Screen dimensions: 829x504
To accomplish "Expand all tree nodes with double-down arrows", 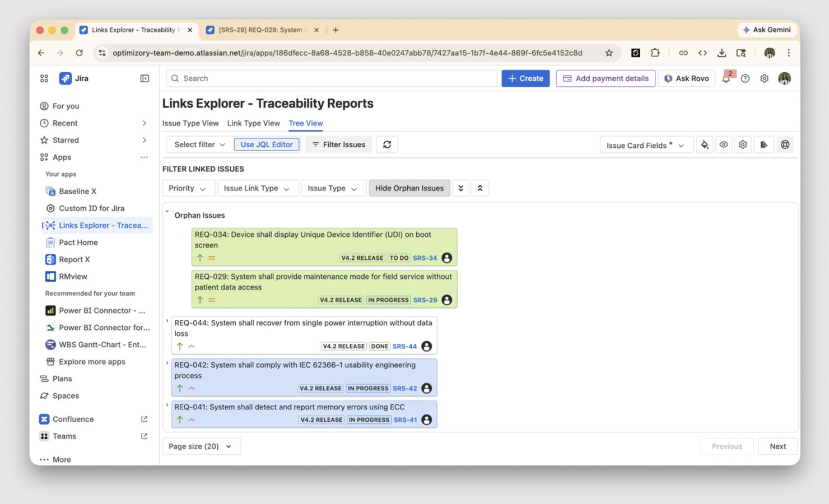I will (461, 188).
